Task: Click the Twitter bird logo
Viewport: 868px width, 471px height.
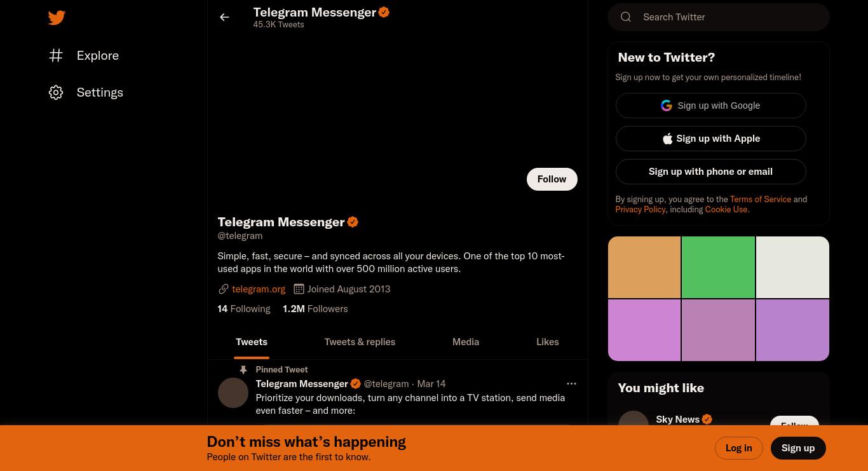Action: point(57,17)
